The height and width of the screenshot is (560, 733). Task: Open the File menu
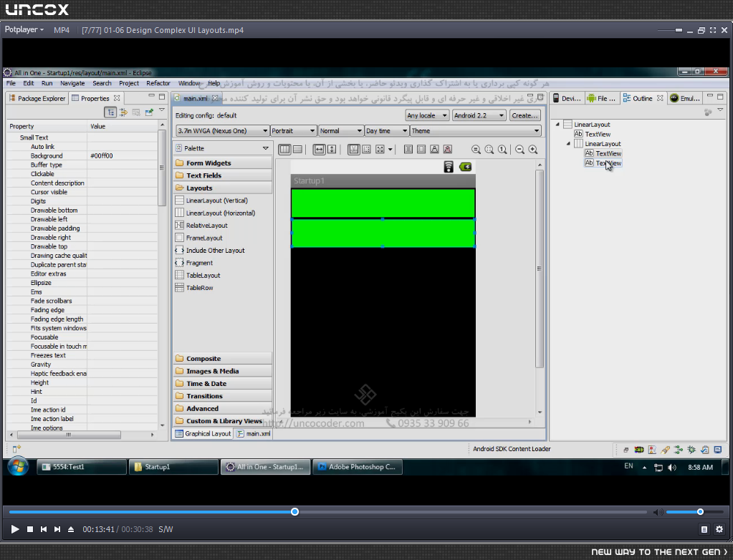[11, 83]
